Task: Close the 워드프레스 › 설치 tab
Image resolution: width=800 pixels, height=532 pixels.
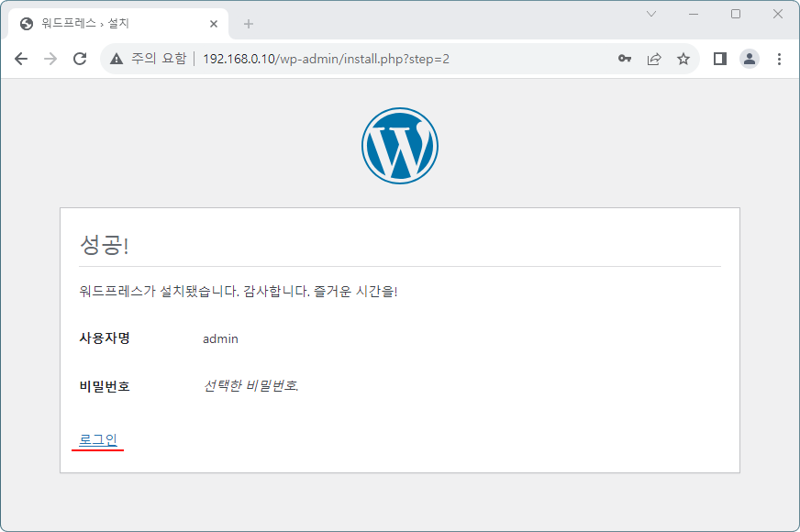Action: click(x=214, y=24)
